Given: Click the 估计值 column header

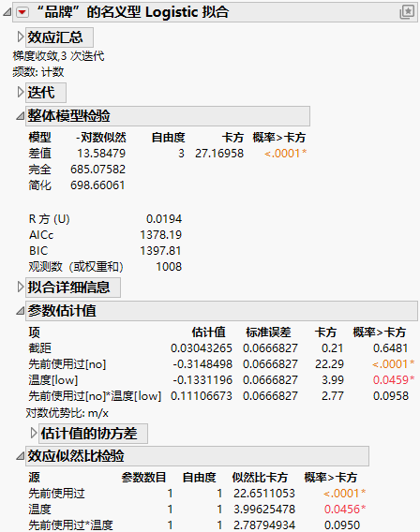Looking at the screenshot, I should point(208,332).
